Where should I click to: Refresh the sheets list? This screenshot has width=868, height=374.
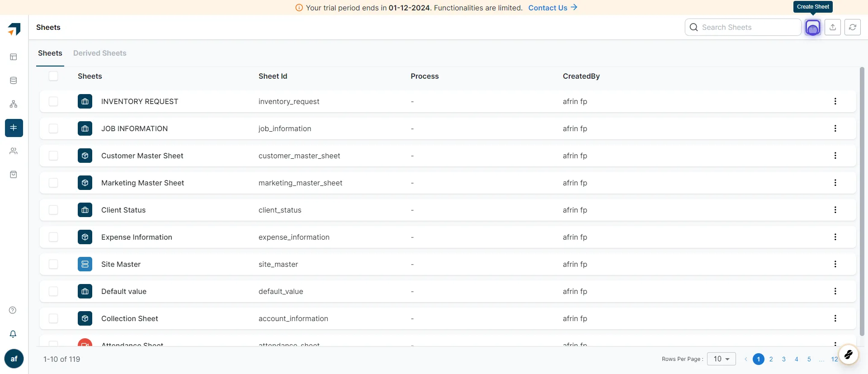tap(852, 28)
